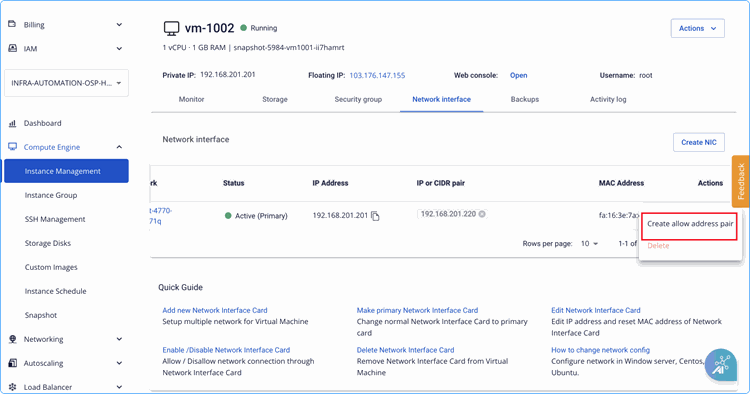Viewport: 750px width, 394px height.
Task: Click the Compute Engine monitor icon
Action: (12, 147)
